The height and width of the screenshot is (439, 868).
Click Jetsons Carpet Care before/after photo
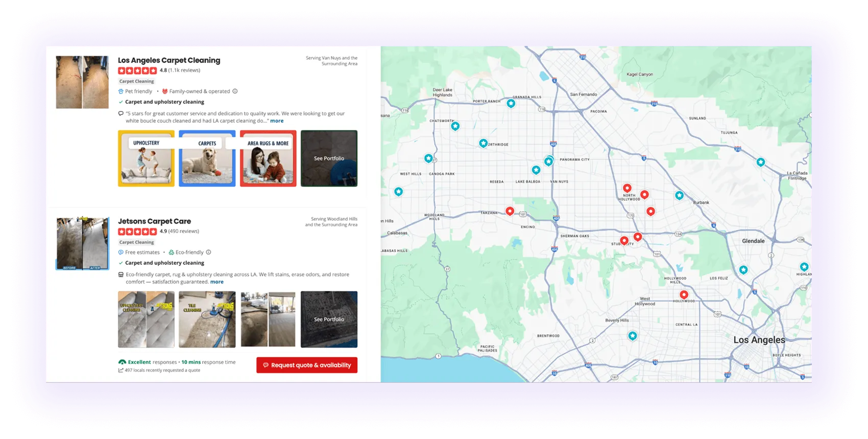tap(82, 244)
